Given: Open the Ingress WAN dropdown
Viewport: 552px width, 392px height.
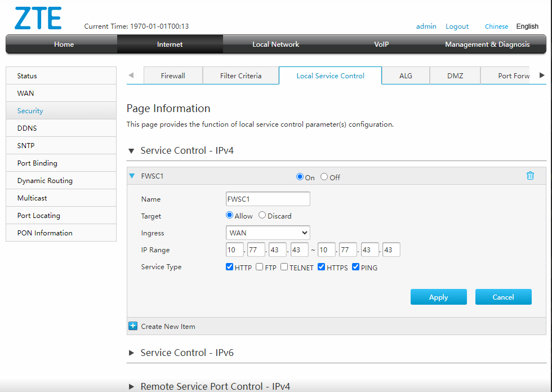Looking at the screenshot, I should pos(268,233).
